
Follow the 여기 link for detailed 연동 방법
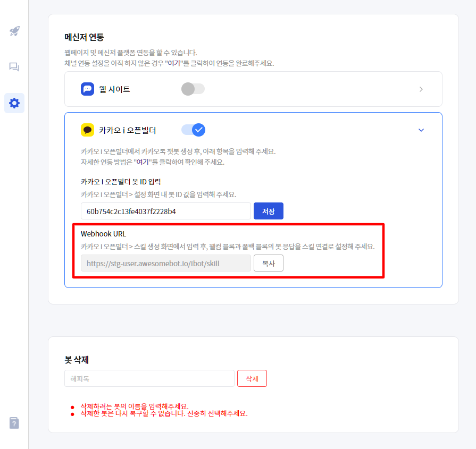click(x=144, y=162)
